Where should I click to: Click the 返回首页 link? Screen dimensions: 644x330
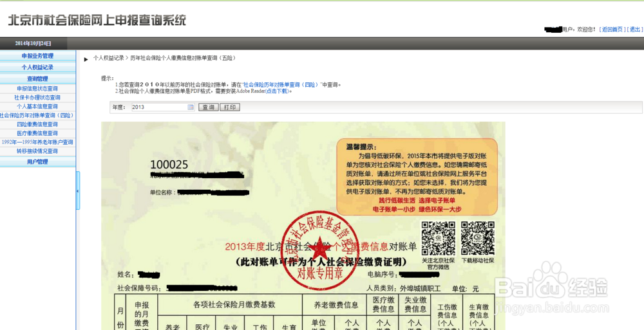tap(613, 30)
